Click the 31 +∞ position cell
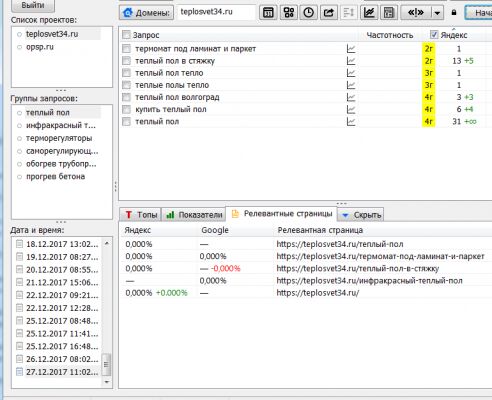Image resolution: width=492 pixels, height=400 pixels. point(464,121)
